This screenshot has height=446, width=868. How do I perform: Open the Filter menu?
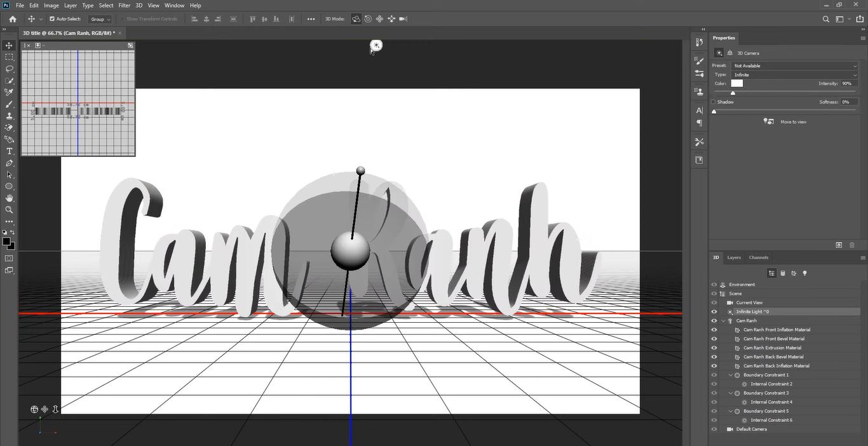(x=124, y=5)
